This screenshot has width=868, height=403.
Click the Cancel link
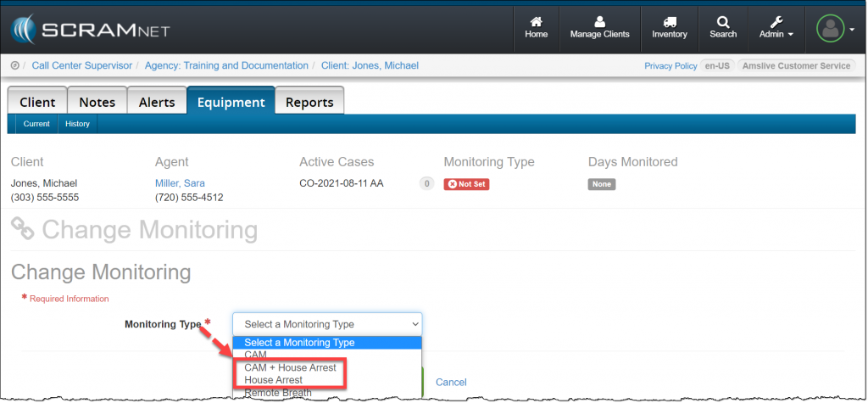451,383
